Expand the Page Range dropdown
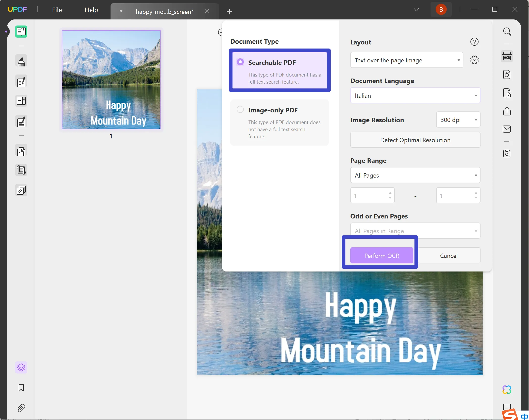This screenshot has width=529, height=420. click(x=415, y=175)
